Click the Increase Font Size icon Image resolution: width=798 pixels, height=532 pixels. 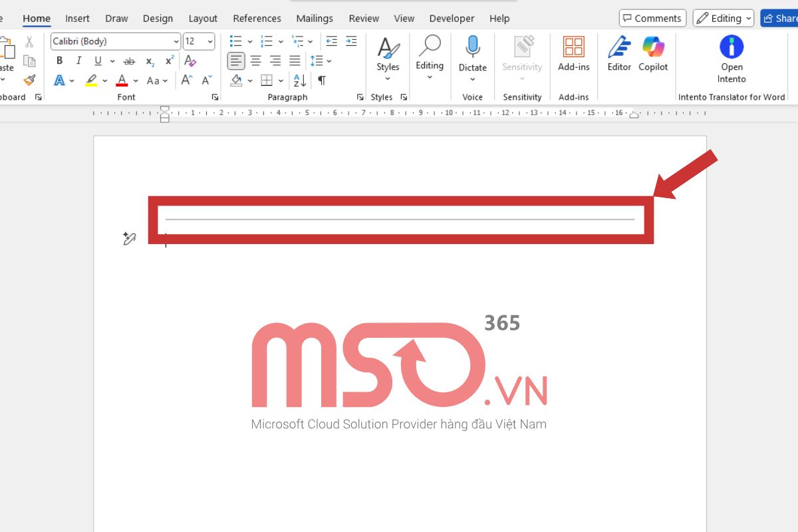pyautogui.click(x=187, y=80)
